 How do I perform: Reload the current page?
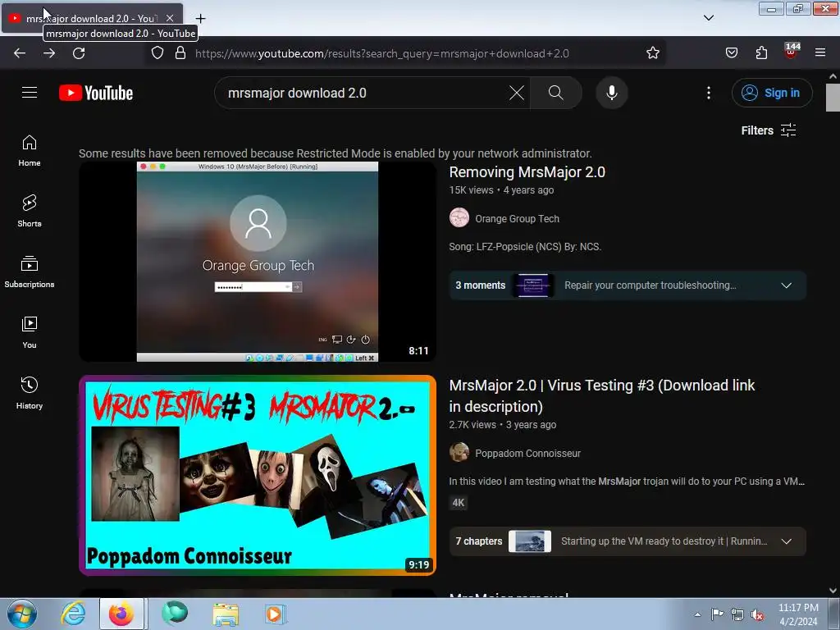tap(79, 53)
